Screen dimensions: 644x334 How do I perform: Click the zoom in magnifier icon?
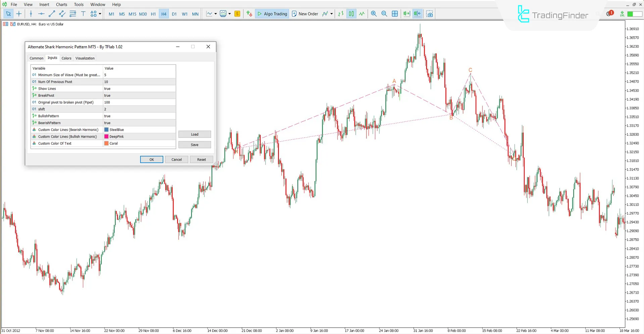pyautogui.click(x=374, y=14)
